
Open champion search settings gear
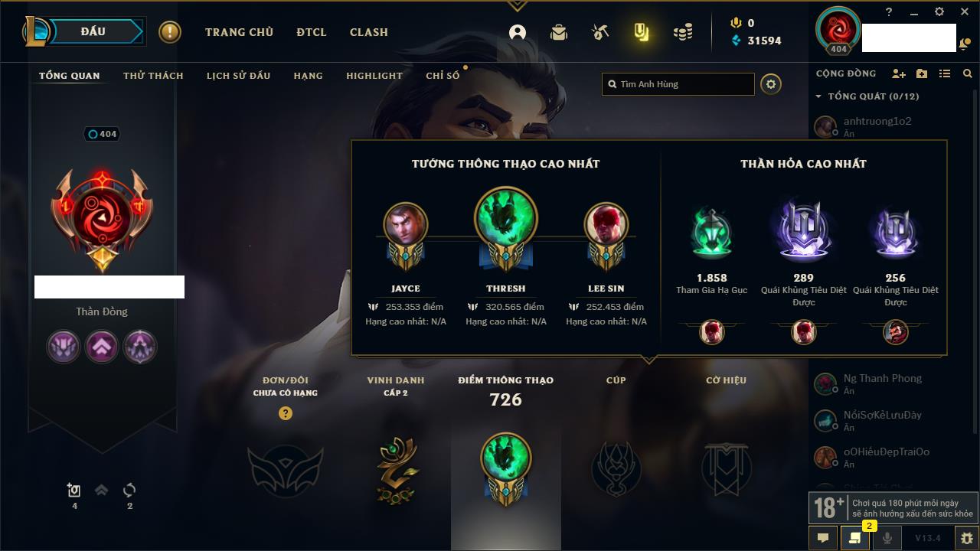click(771, 84)
